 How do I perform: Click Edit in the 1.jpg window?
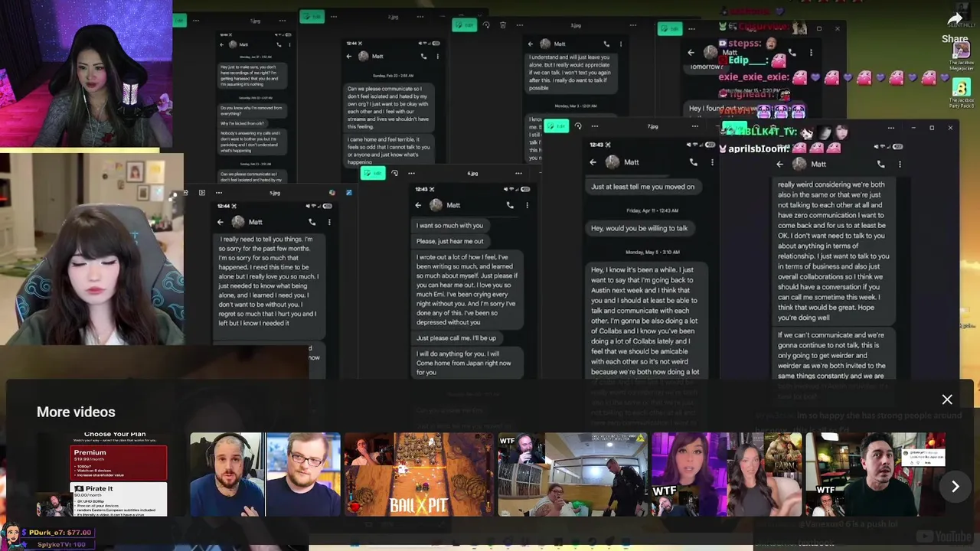tap(180, 21)
